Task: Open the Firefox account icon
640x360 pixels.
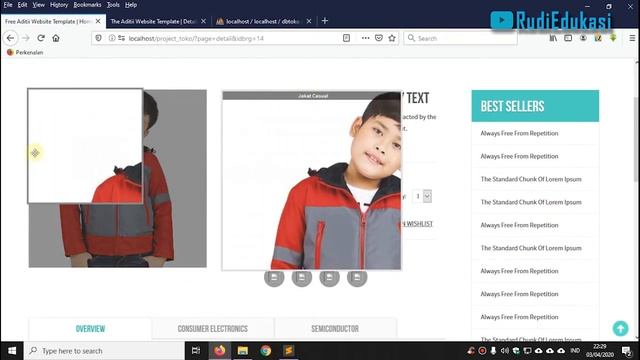Action: 583,38
